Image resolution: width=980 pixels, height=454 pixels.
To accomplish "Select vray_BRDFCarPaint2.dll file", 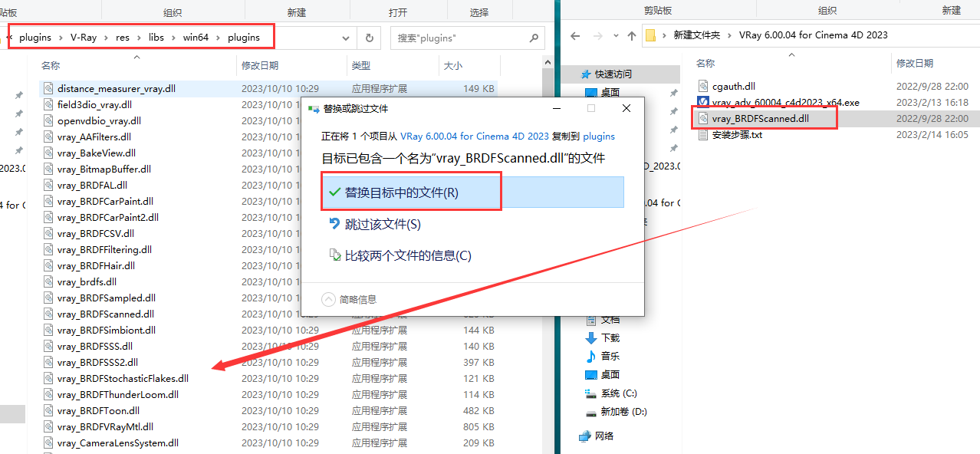I will [x=107, y=217].
